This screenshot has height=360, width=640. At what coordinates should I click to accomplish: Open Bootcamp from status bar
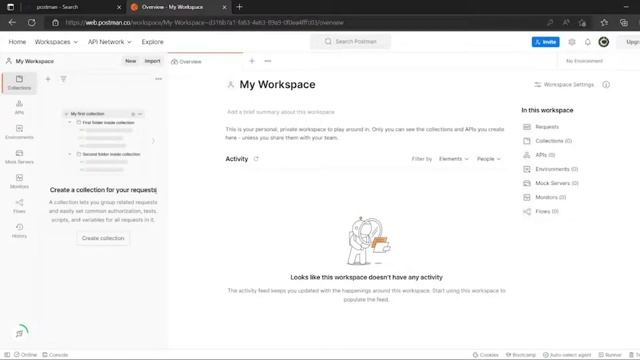[x=521, y=355]
